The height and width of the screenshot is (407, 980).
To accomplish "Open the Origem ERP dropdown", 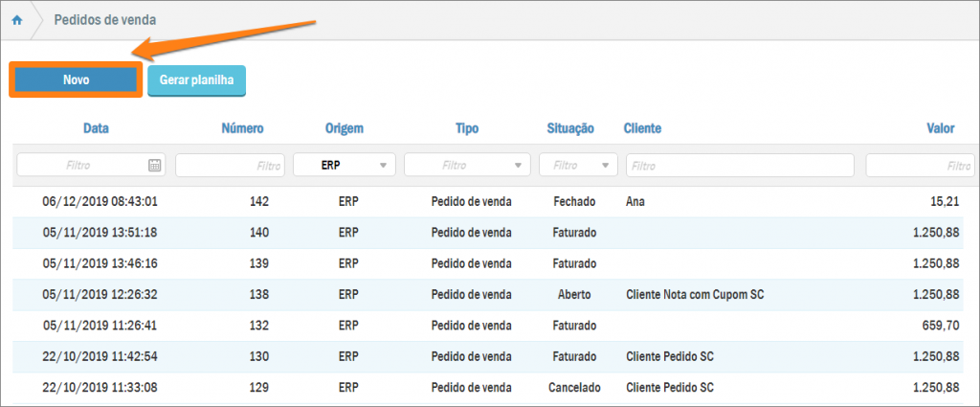I will (x=344, y=166).
